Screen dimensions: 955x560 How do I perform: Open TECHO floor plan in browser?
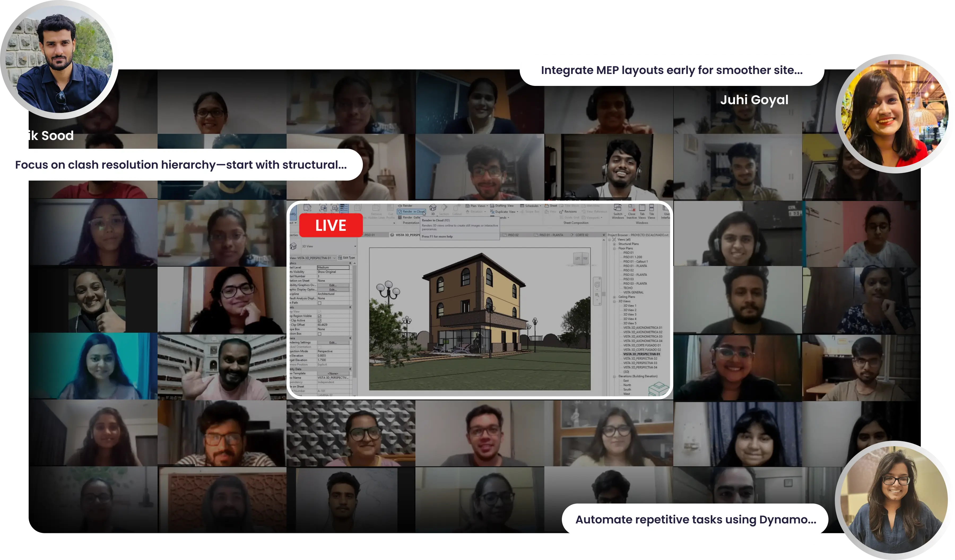[628, 288]
